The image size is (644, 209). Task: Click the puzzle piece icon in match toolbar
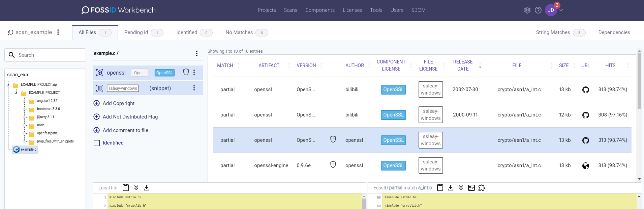482,188
